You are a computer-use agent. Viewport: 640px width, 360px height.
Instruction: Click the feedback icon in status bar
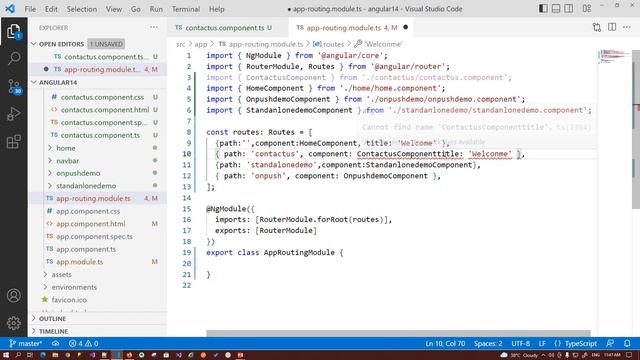(610, 344)
